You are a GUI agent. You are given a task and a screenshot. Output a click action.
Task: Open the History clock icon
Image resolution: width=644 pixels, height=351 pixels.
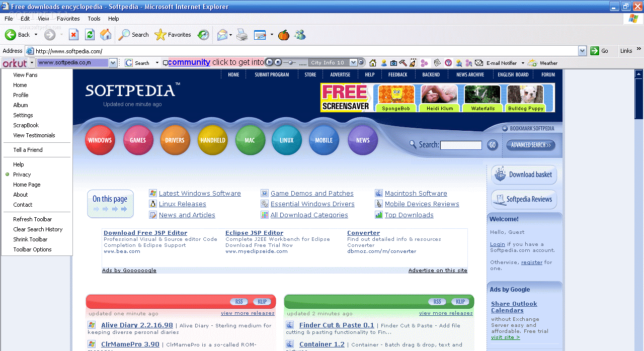(203, 35)
